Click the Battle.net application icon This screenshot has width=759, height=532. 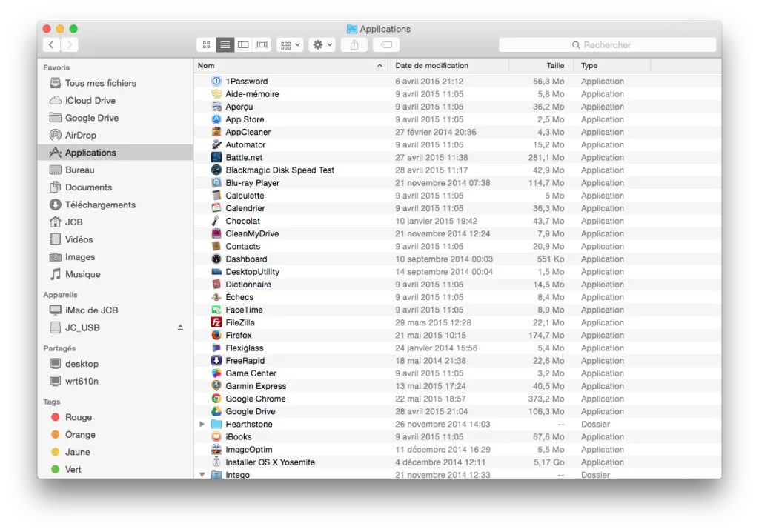[x=216, y=157]
